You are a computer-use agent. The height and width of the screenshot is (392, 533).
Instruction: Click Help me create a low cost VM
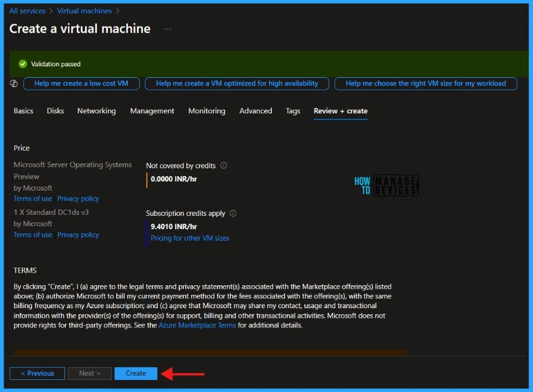tap(81, 83)
